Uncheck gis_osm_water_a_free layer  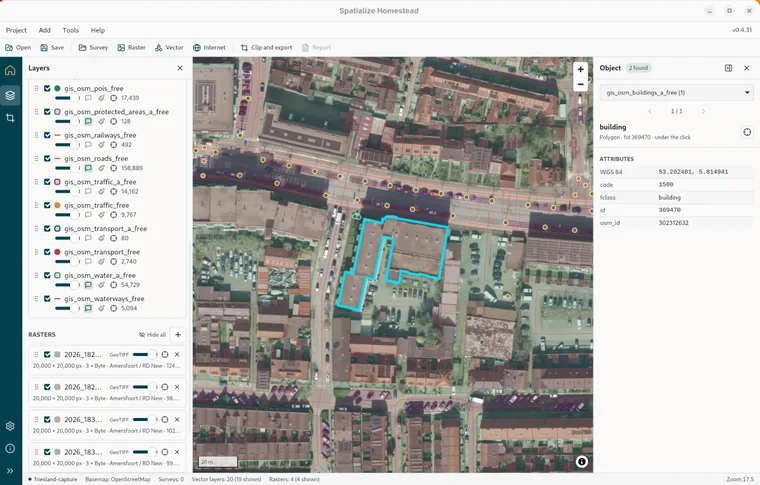(x=48, y=275)
